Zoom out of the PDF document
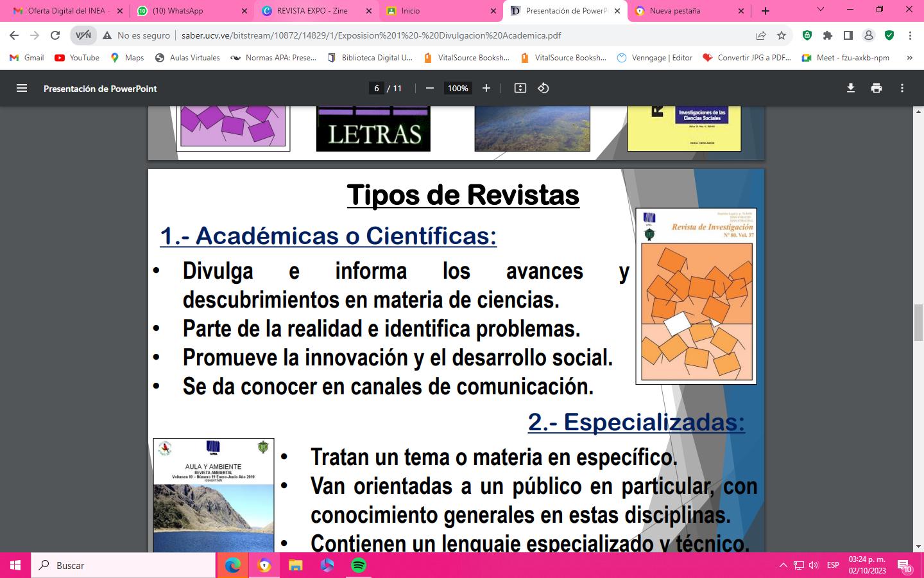924x578 pixels. tap(430, 89)
